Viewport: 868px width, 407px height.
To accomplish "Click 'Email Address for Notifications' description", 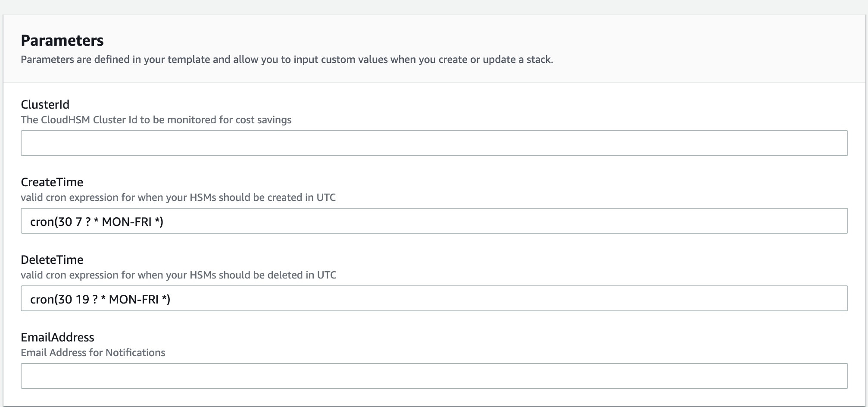I will click(x=93, y=353).
